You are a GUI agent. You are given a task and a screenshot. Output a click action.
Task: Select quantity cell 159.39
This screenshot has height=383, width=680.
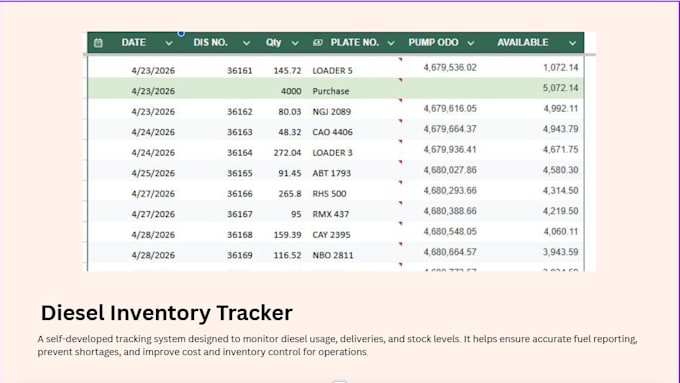click(288, 235)
